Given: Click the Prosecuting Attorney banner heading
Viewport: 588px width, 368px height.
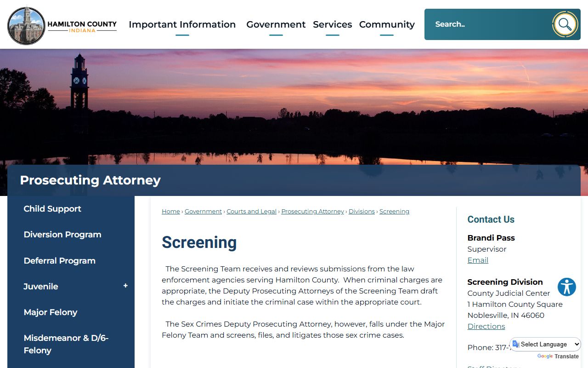Looking at the screenshot, I should (90, 180).
